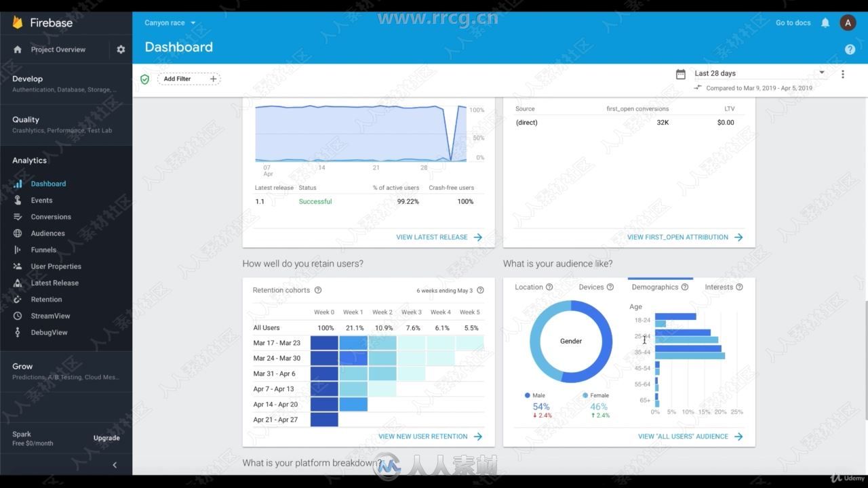Click the Events touch icon
The image size is (868, 488).
(18, 200)
